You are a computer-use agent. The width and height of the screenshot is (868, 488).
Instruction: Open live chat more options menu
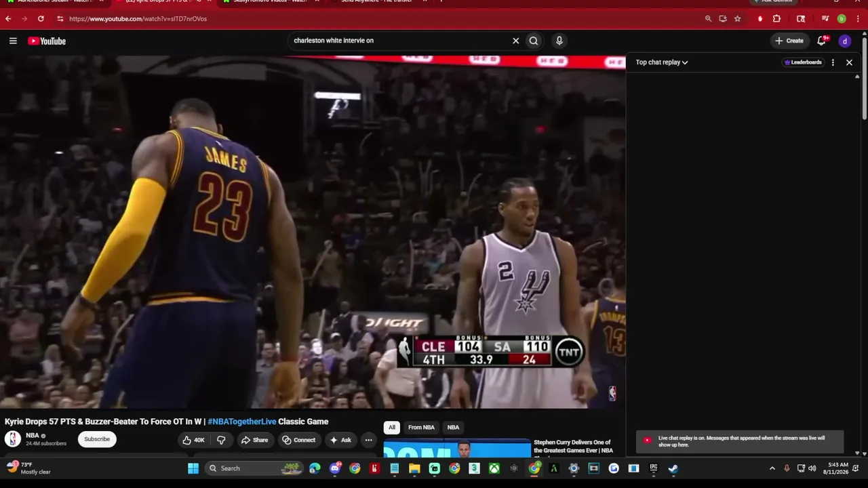point(833,62)
